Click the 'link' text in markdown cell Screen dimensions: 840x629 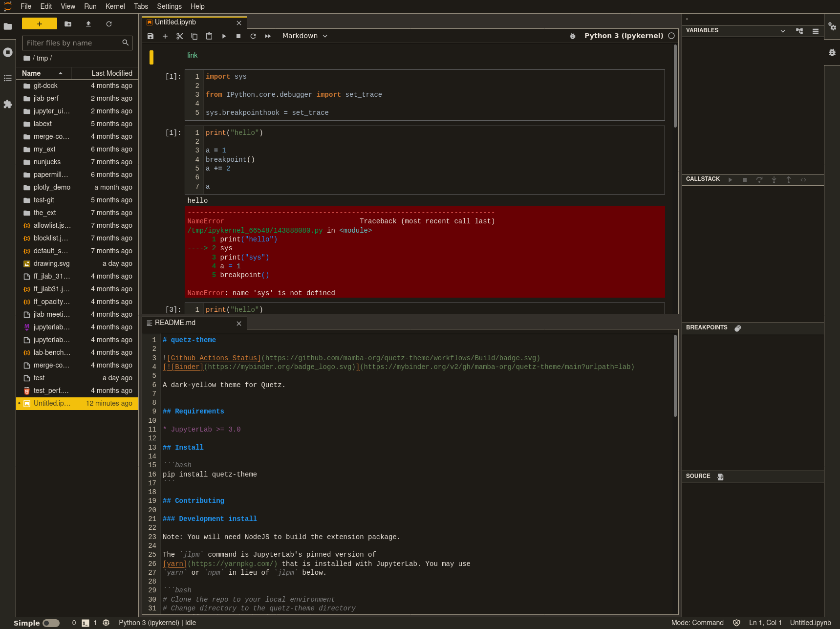[193, 56]
